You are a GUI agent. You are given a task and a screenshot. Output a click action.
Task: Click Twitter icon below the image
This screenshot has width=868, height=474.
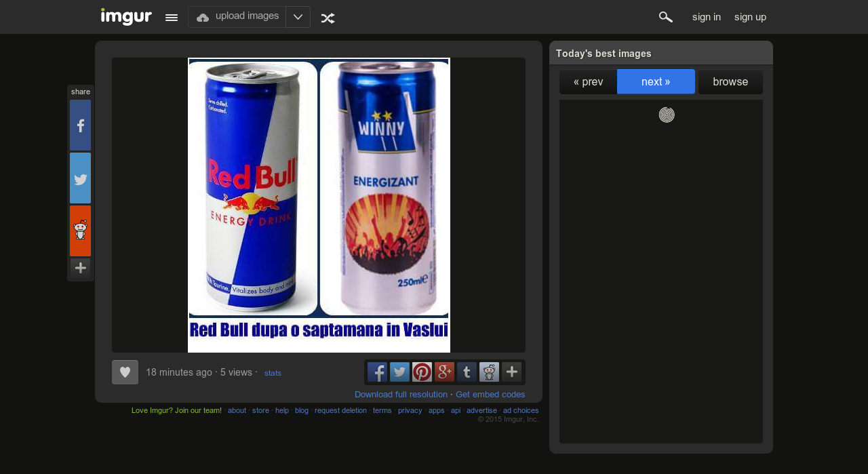click(x=399, y=372)
